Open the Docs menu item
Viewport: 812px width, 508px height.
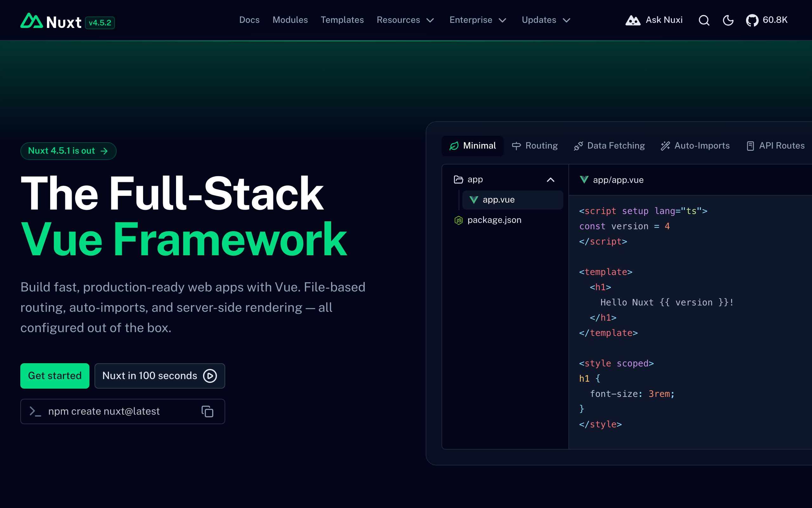tap(249, 20)
